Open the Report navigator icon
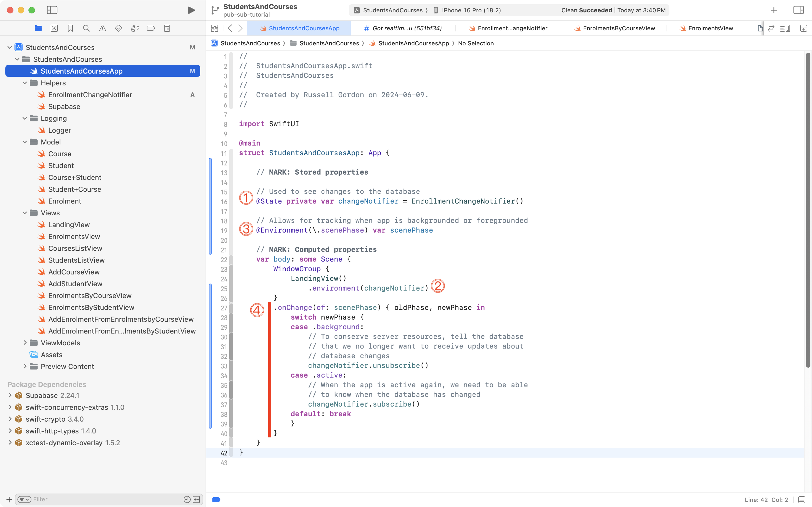Viewport: 812px width, 507px height. (x=167, y=28)
